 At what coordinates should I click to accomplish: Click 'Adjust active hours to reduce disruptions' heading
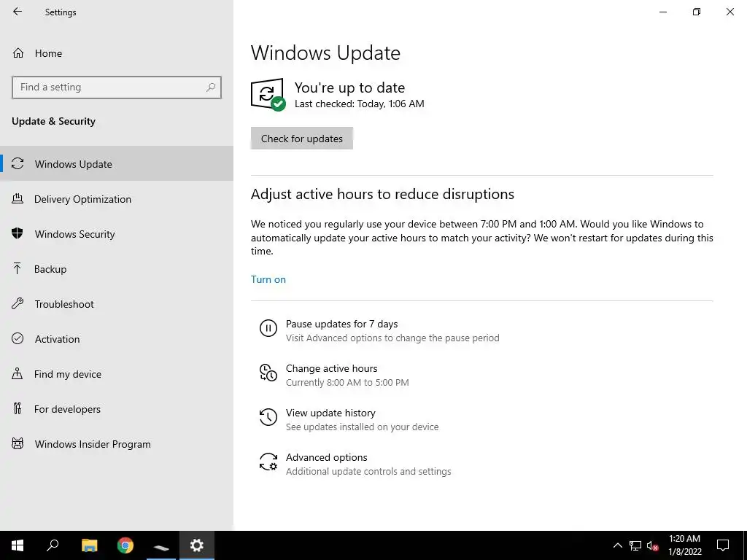coord(382,194)
